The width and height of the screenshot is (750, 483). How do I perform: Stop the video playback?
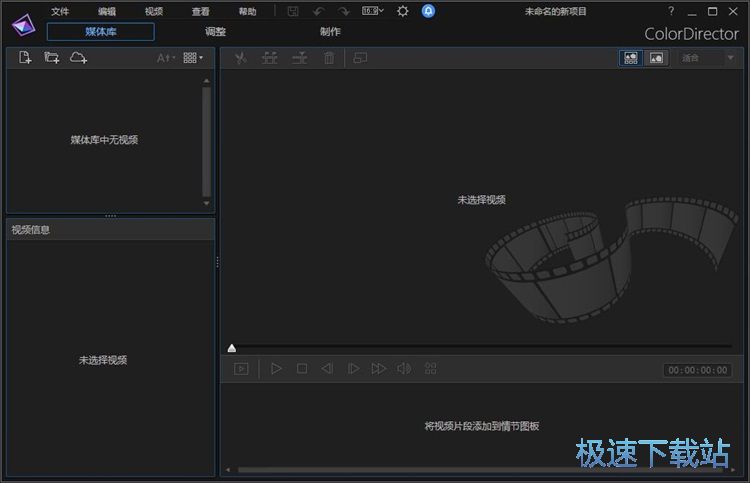pyautogui.click(x=302, y=369)
